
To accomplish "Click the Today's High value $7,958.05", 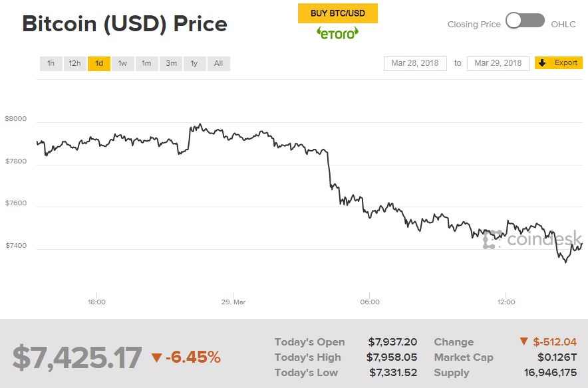I will 393,357.
